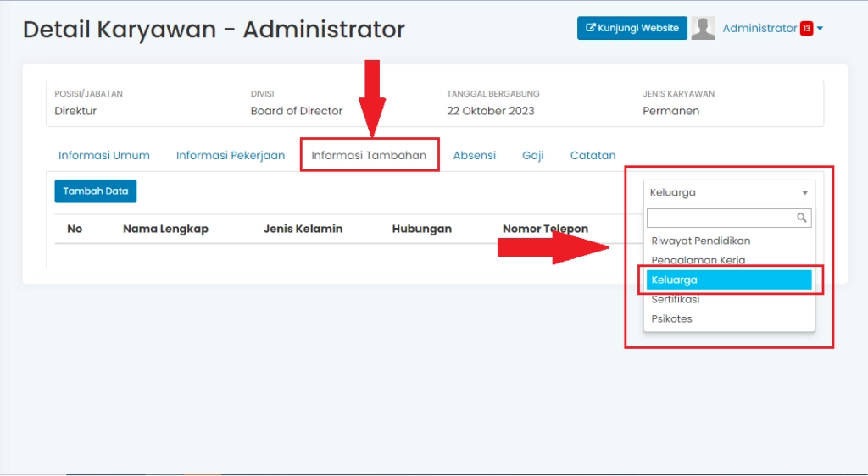Open the Informasi Pekerjaan tab

(x=231, y=155)
